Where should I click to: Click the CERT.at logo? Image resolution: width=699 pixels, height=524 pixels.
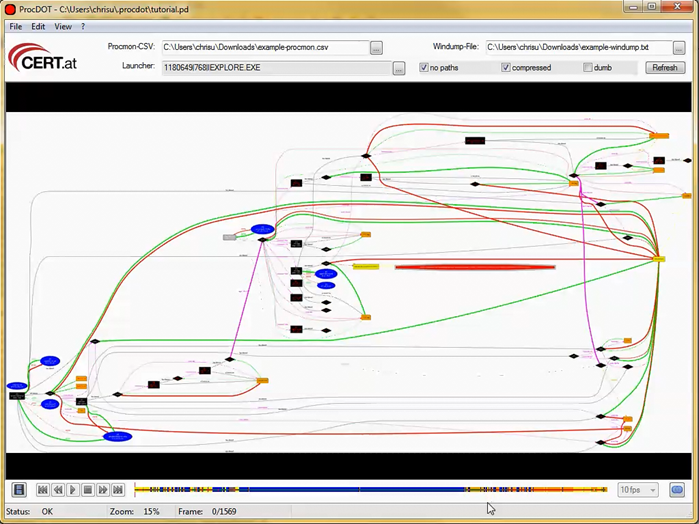42,59
